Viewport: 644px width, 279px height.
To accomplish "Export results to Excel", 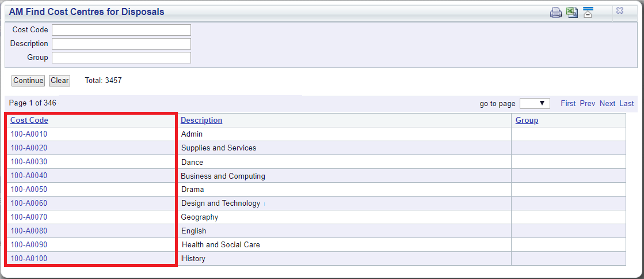I will [x=571, y=12].
